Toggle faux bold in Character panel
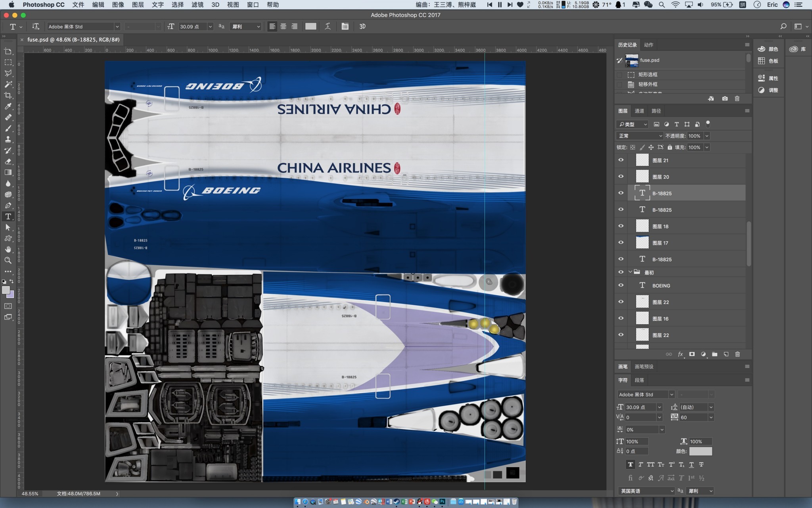This screenshot has width=812, height=508. [630, 464]
